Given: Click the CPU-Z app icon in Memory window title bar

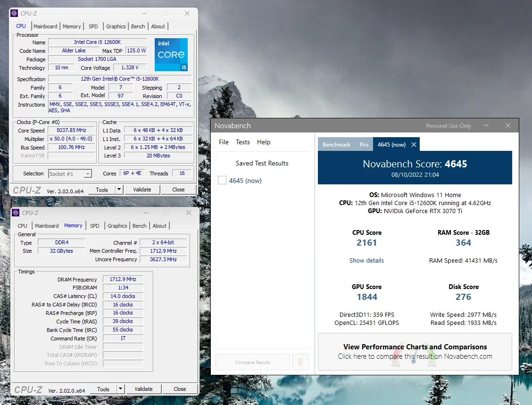Looking at the screenshot, I should point(16,213).
